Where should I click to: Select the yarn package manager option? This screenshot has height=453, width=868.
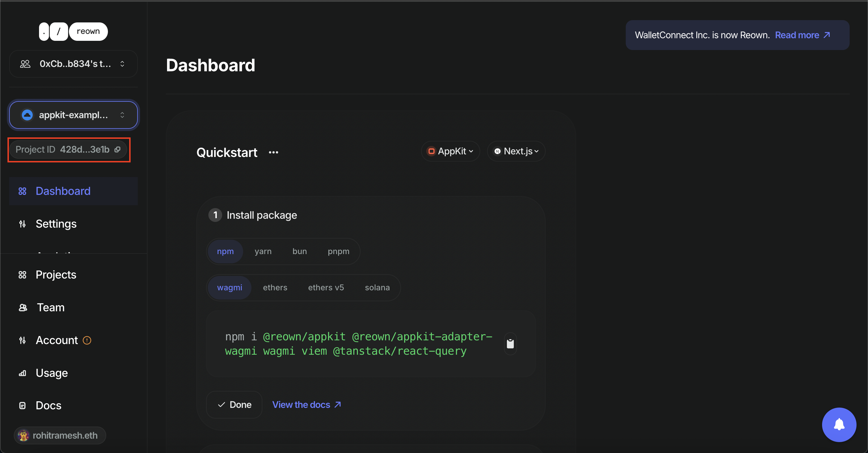coord(263,251)
